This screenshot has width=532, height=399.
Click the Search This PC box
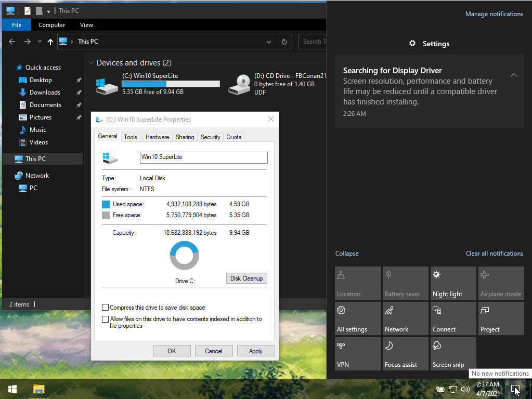point(313,42)
